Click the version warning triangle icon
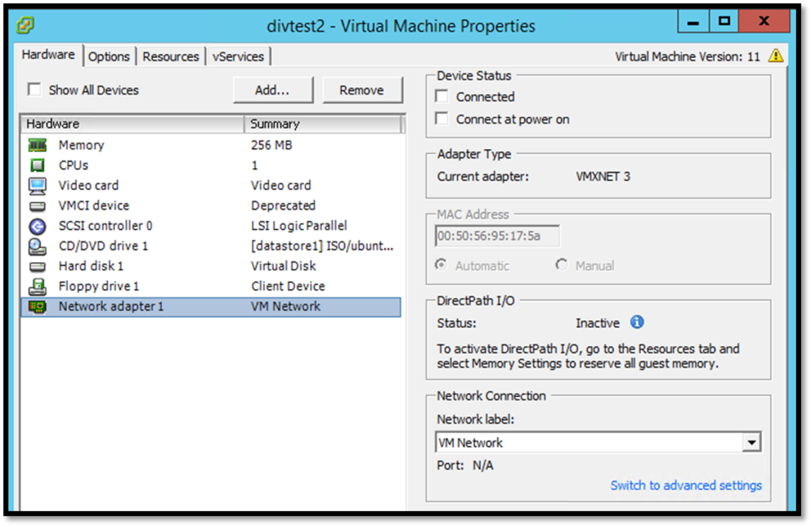This screenshot has height=527, width=812. pos(775,56)
